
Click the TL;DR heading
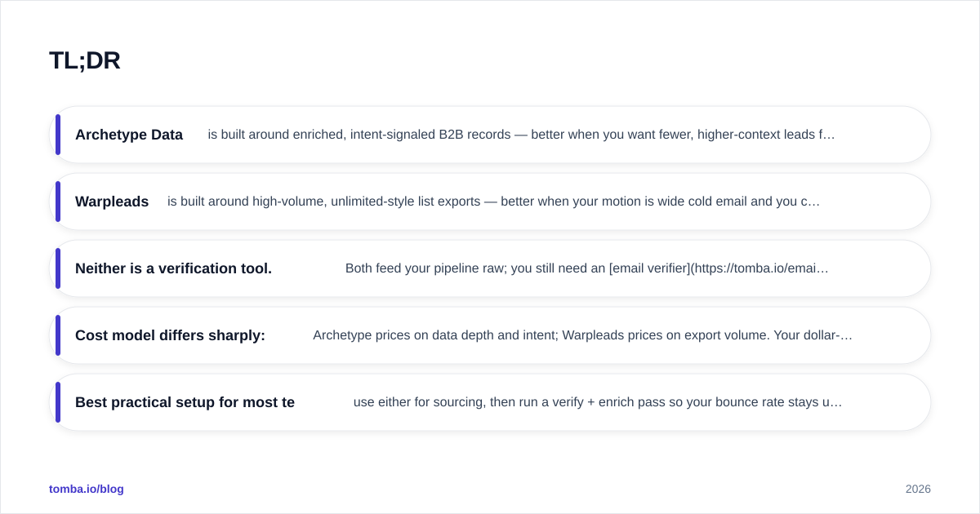[85, 60]
